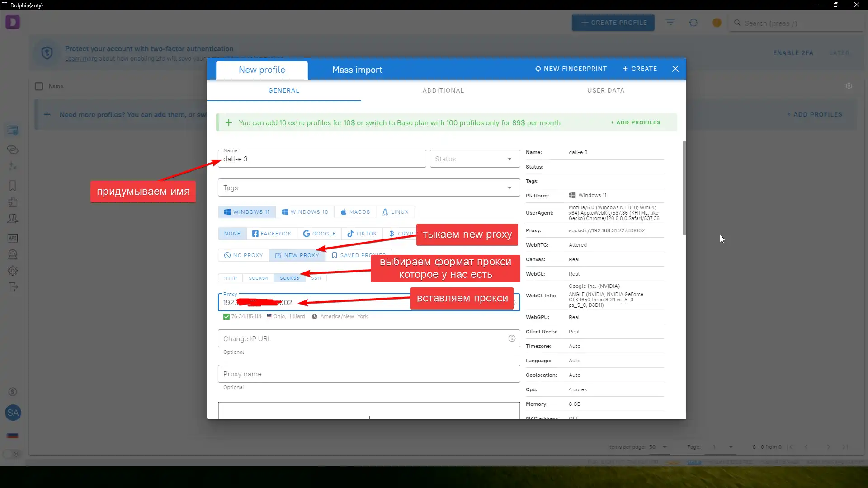Click Later on the 2FA banner
The image size is (868, 488).
(x=839, y=53)
